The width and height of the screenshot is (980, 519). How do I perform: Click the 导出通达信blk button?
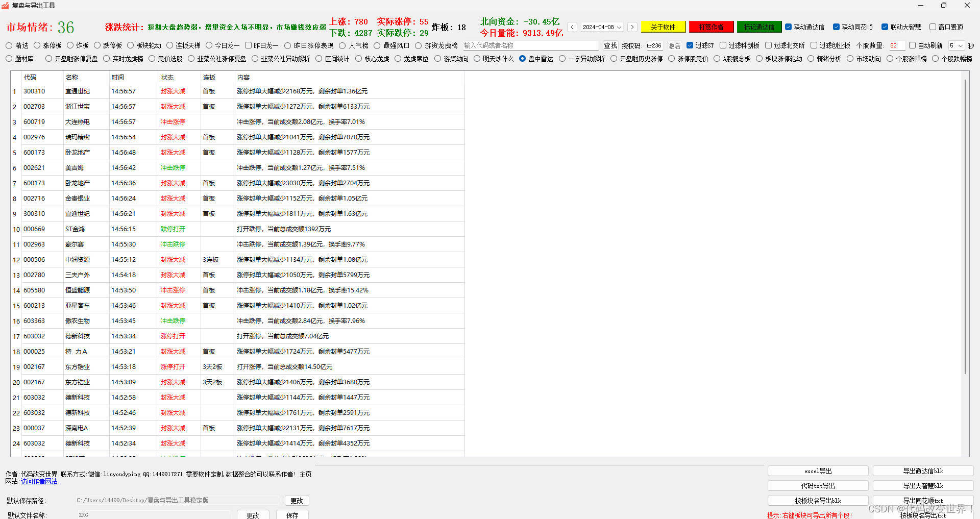[923, 471]
